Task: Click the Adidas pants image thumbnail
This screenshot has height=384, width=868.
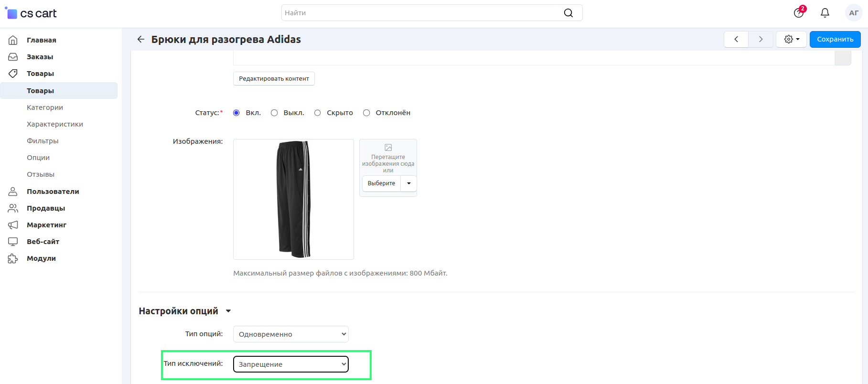Action: [x=293, y=199]
